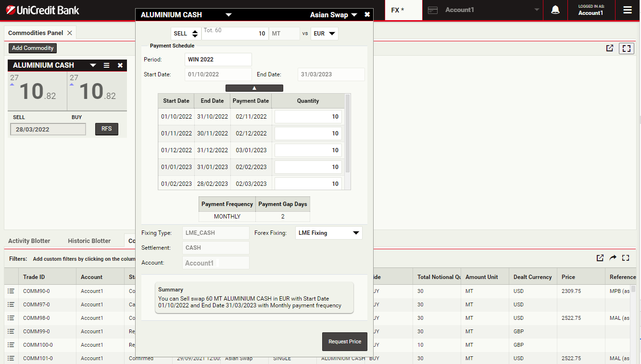Viewport: 641px width, 364px height.
Task: Open the notifications bell icon
Action: click(x=555, y=10)
